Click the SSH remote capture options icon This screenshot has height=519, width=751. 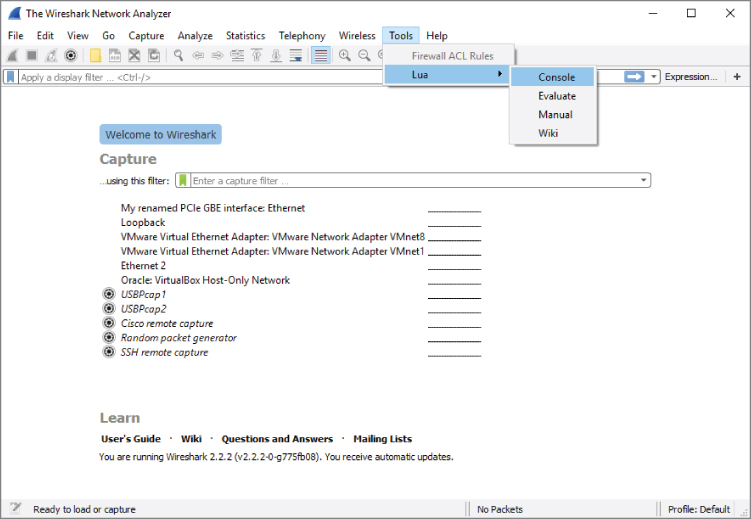[109, 352]
